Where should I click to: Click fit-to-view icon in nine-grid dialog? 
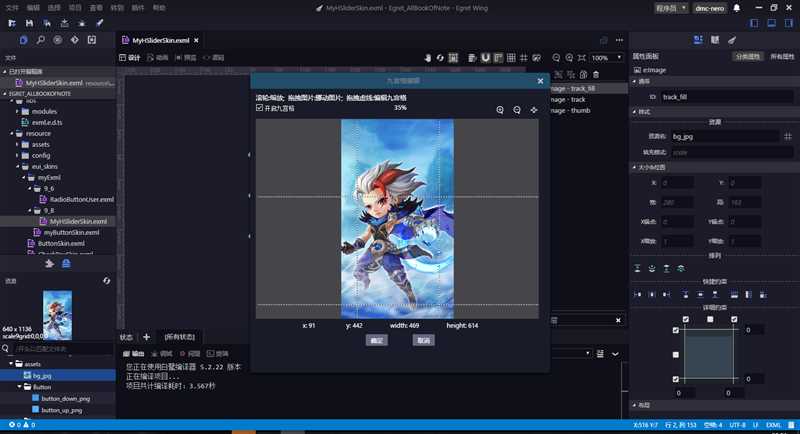(534, 110)
